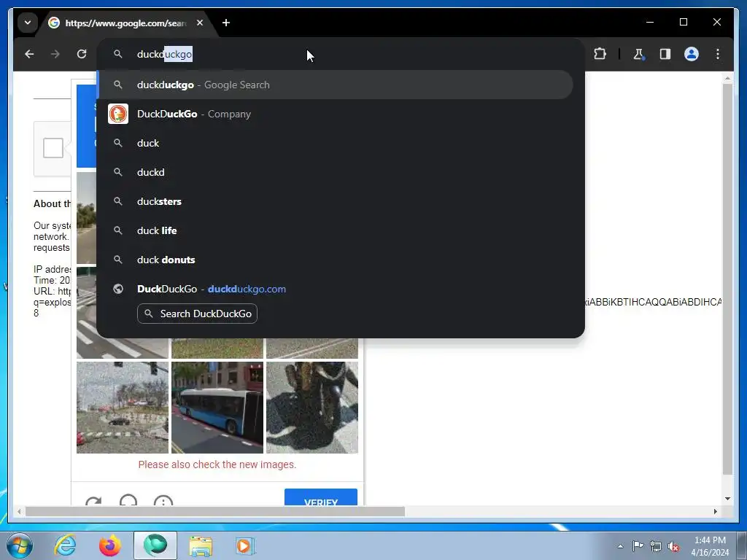Pick the 'ducksters' suggestion

(335, 201)
